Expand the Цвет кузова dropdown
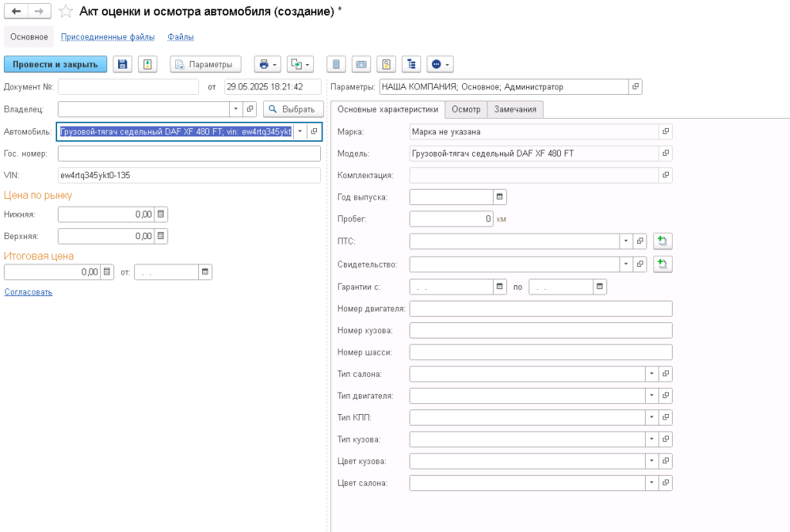Image resolution: width=790 pixels, height=532 pixels. 651,461
